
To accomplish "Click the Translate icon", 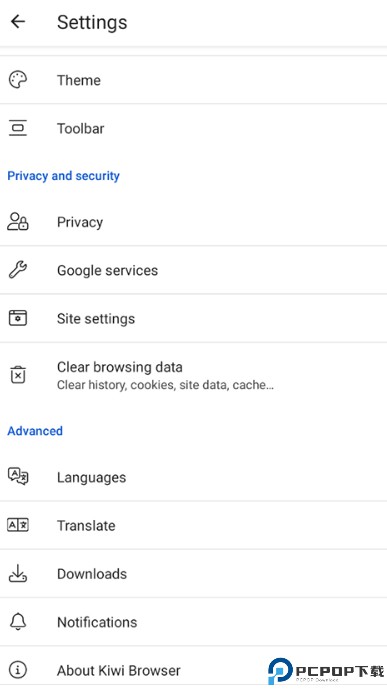I will point(18,525).
